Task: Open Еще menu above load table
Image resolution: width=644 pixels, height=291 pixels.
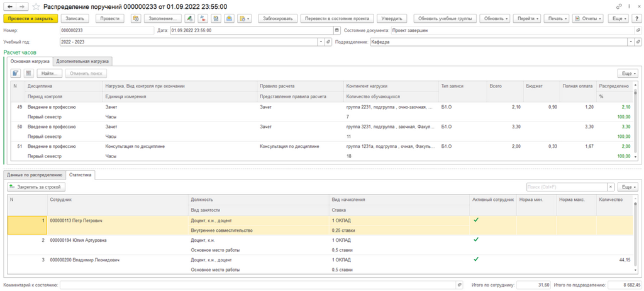Action: pos(628,73)
